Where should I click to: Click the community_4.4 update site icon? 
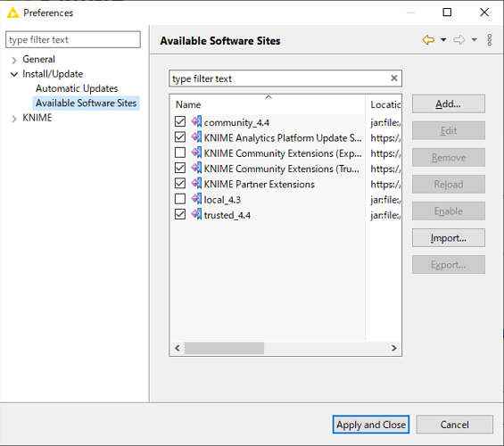pyautogui.click(x=196, y=122)
